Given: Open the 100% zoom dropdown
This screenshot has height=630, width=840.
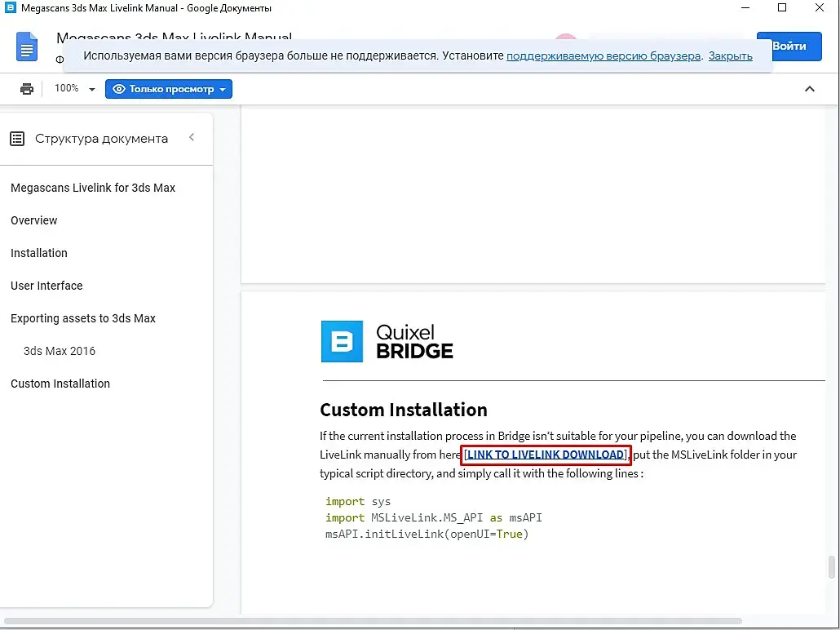Looking at the screenshot, I should pyautogui.click(x=75, y=89).
